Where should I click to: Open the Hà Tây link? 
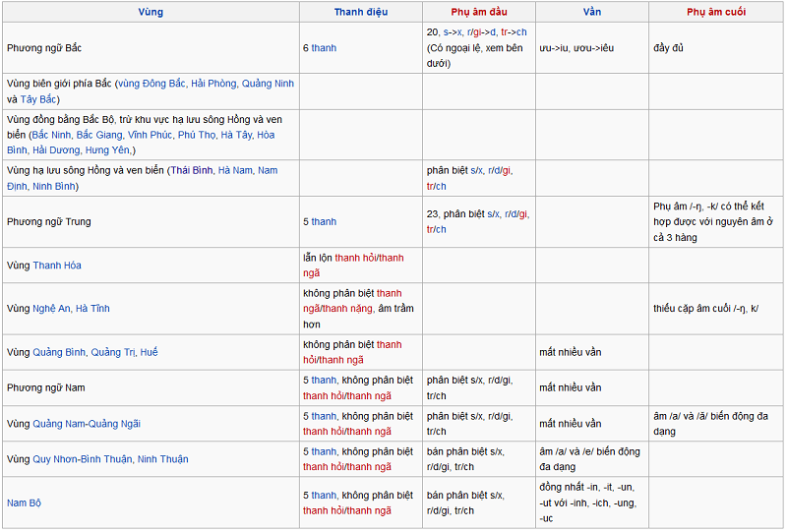tap(236, 135)
